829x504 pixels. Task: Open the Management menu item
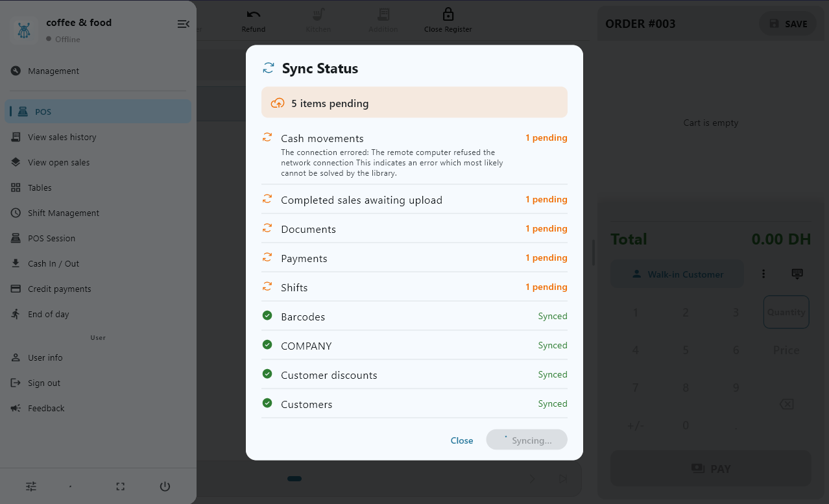click(x=98, y=71)
